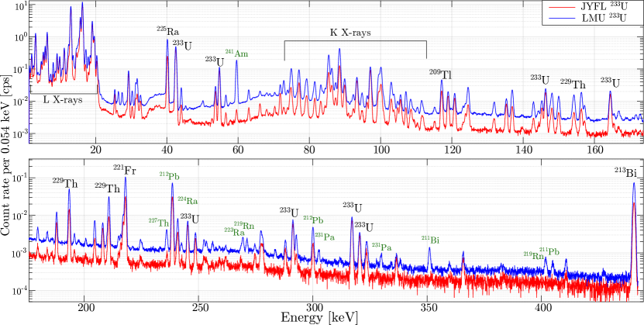Image resolution: width=644 pixels, height=325 pixels.
Task: Click the green 224Ra label
Action: pyautogui.click(x=188, y=201)
